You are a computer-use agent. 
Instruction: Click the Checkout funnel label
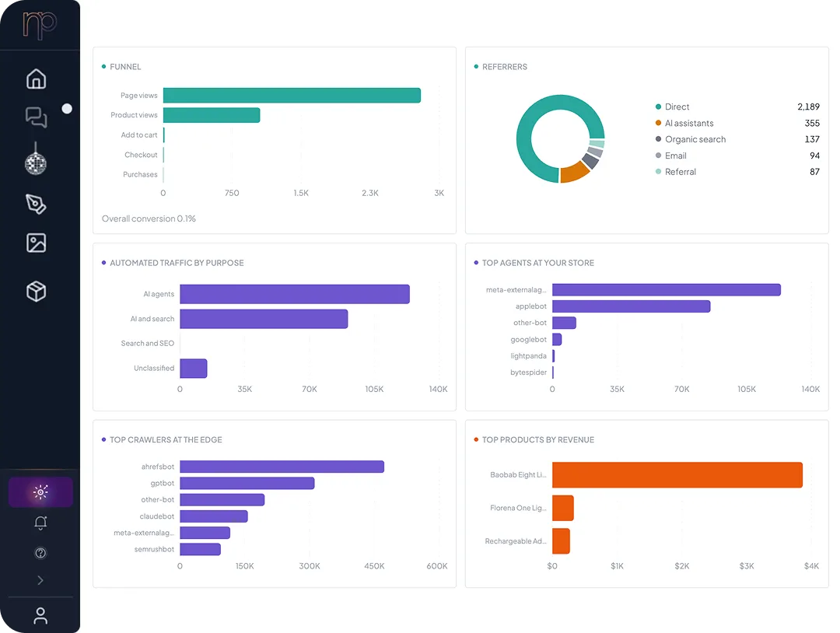[x=141, y=155]
